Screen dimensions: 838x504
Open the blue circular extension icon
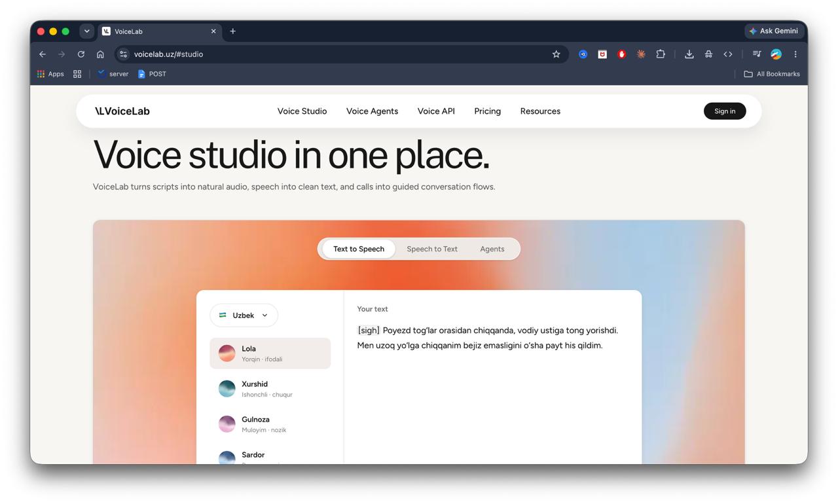click(583, 54)
